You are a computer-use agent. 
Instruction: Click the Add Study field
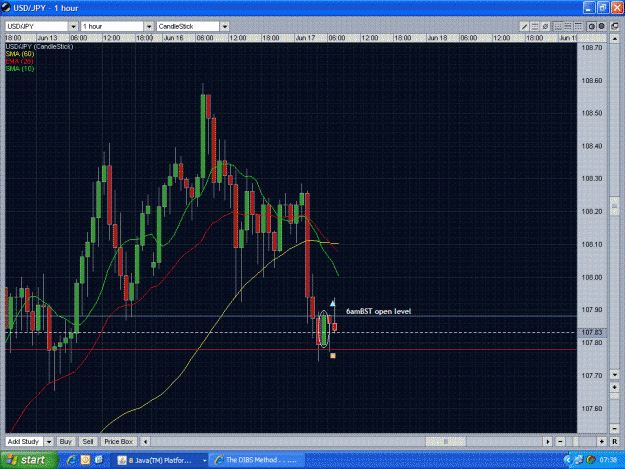(24, 442)
